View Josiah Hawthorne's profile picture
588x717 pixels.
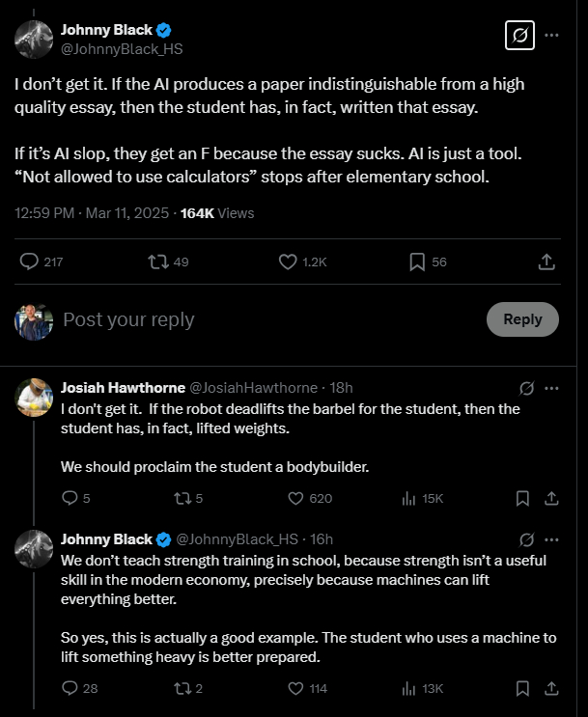pos(34,396)
